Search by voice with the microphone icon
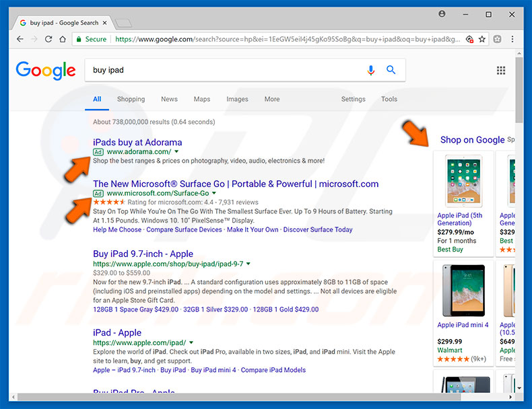Image resolution: width=532 pixels, height=409 pixels. (x=371, y=70)
